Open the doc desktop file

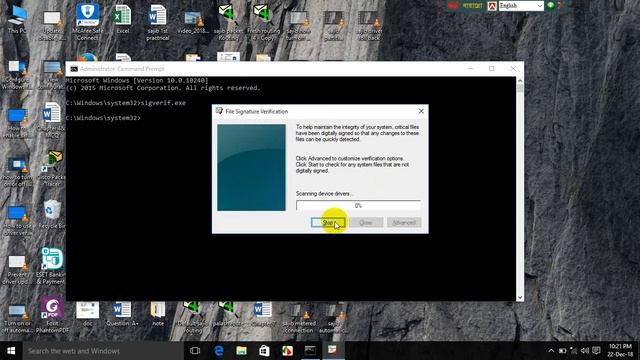(x=87, y=314)
